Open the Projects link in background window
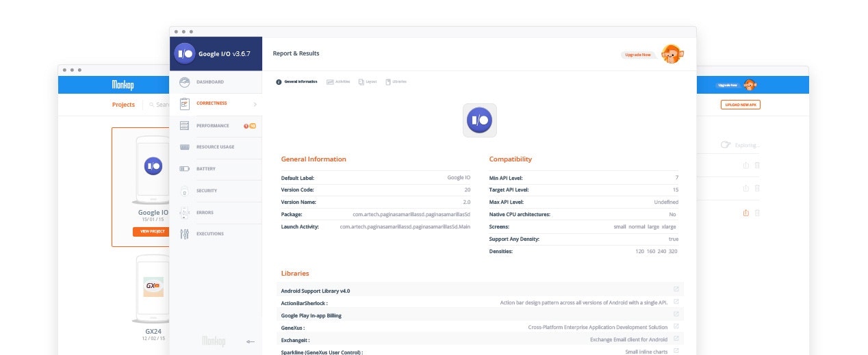868x355 pixels. (x=123, y=105)
